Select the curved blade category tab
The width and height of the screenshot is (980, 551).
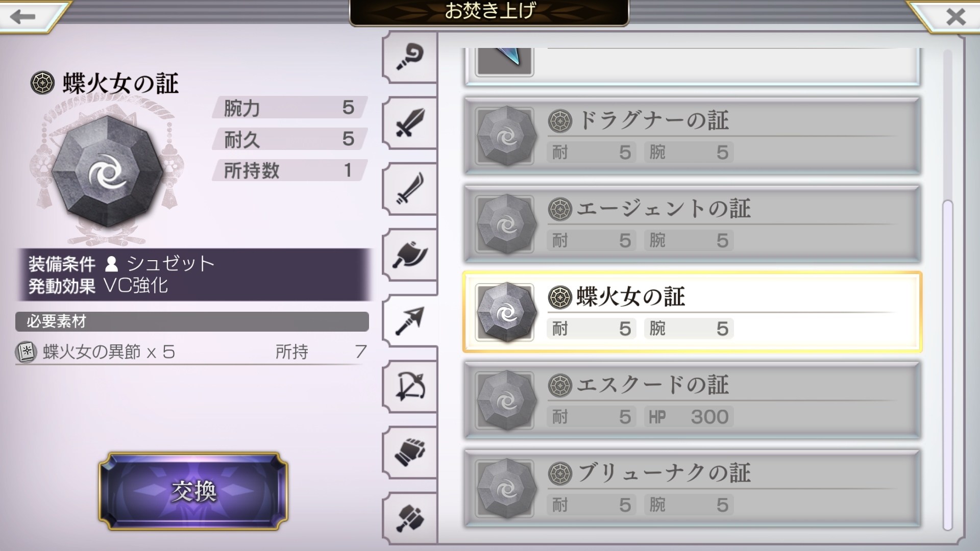pyautogui.click(x=410, y=189)
